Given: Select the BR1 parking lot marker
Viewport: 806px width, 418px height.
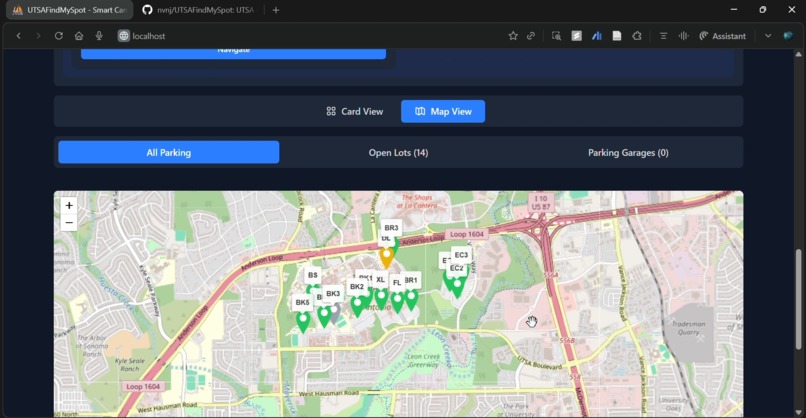Looking at the screenshot, I should point(411,299).
